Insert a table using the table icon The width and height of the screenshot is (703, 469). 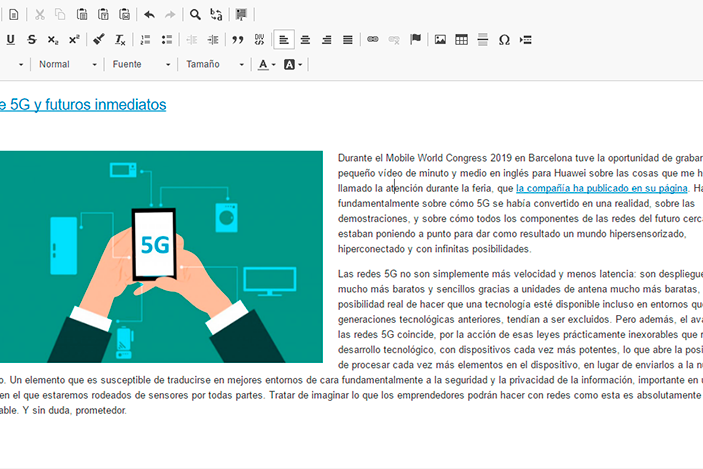click(x=461, y=40)
